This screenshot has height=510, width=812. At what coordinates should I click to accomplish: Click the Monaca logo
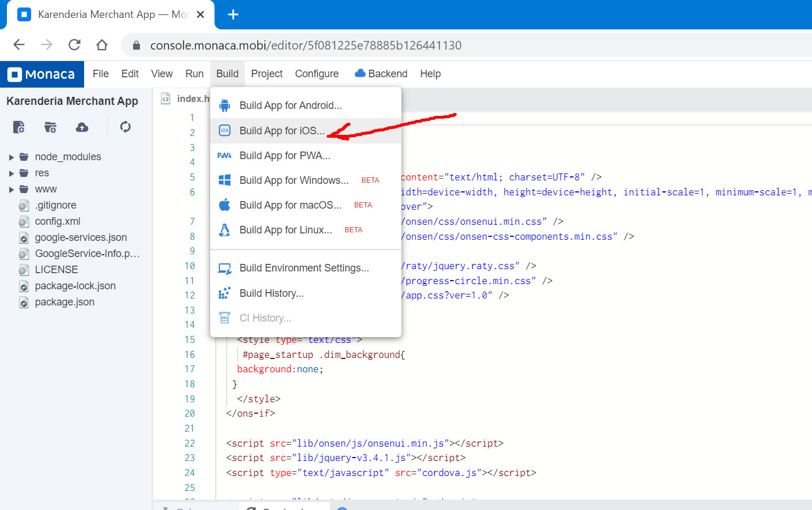pos(41,74)
